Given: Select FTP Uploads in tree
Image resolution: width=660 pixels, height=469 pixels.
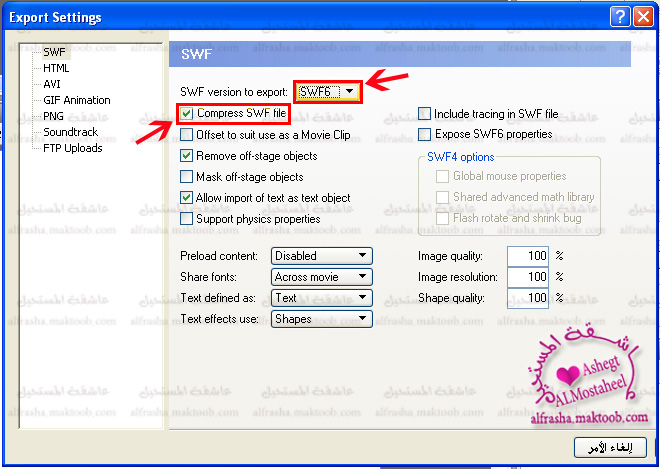Looking at the screenshot, I should tap(73, 148).
